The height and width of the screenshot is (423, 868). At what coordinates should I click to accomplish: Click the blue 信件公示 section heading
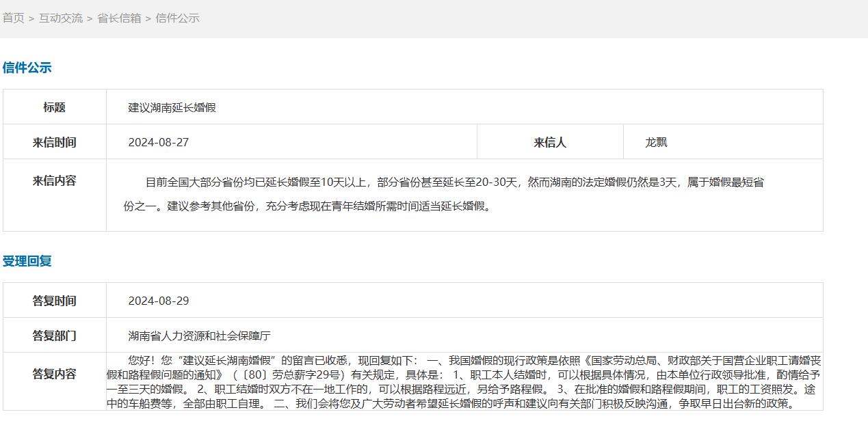tap(27, 68)
